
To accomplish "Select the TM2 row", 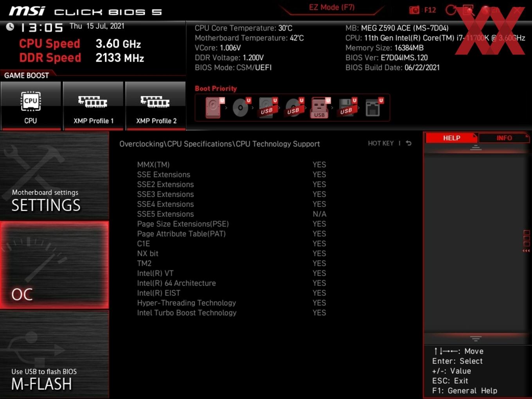I will [x=232, y=263].
